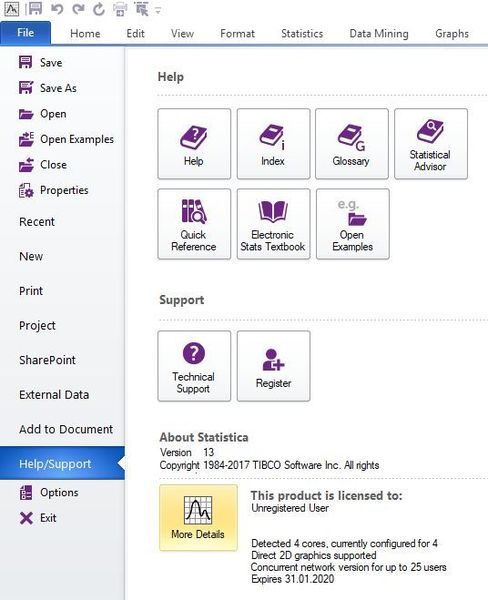Open the Statistics ribbon tab

point(302,34)
